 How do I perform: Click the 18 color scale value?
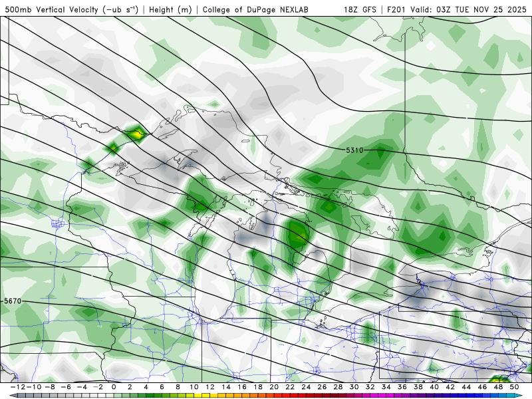(258, 387)
